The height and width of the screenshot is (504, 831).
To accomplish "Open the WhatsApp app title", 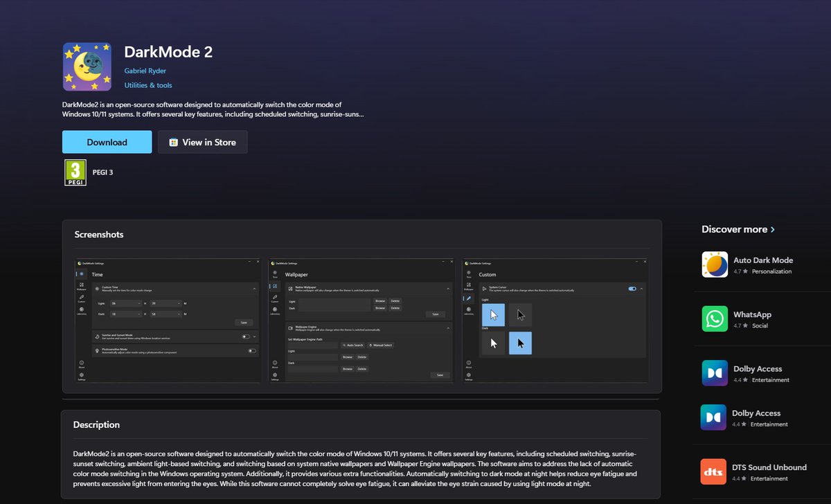I will [752, 314].
